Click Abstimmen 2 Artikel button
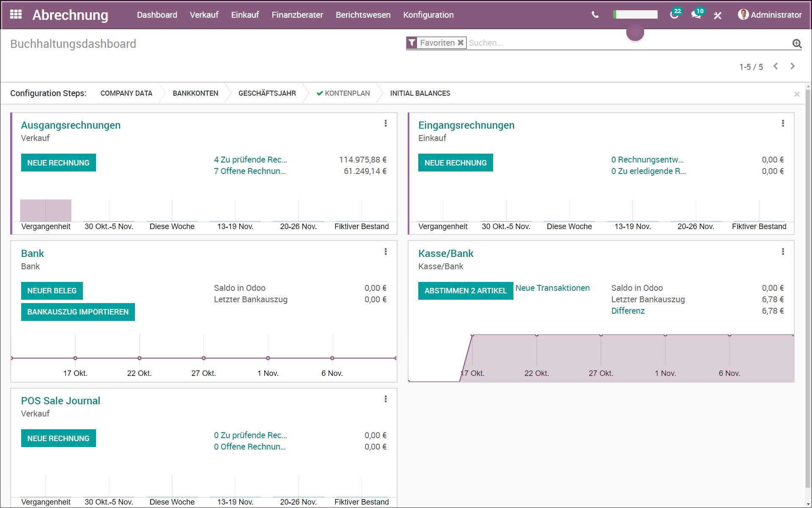812x508 pixels. click(x=465, y=291)
